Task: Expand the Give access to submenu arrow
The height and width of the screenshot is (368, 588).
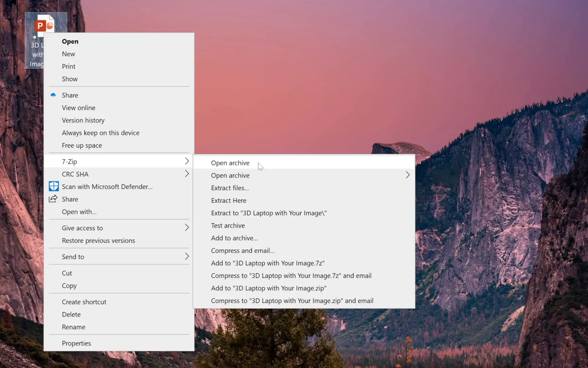Action: 186,228
